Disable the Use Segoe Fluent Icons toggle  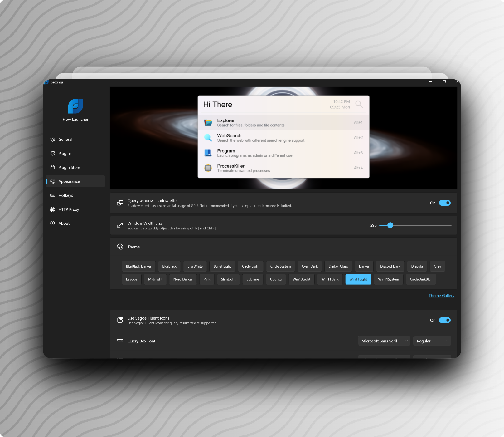pos(445,320)
